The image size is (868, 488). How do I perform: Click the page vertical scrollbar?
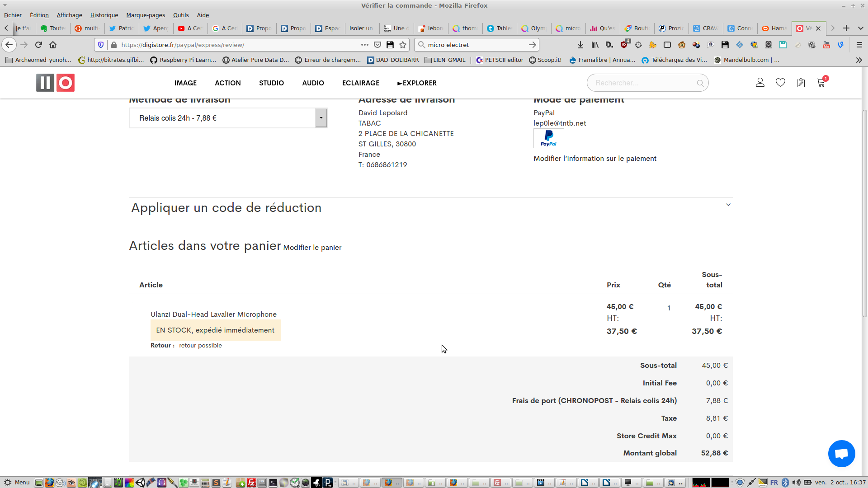[x=864, y=212]
